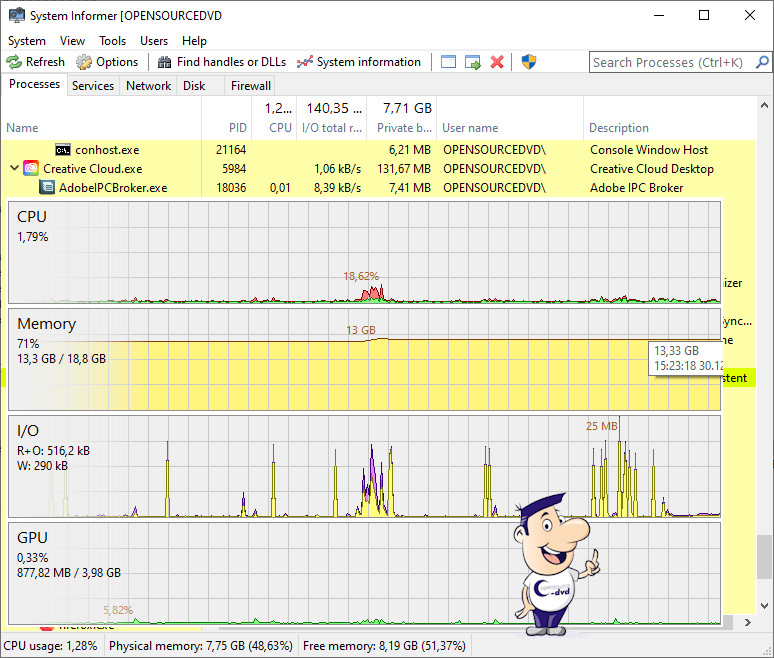Sort by the User name column header
774x658 pixels.
(x=470, y=128)
